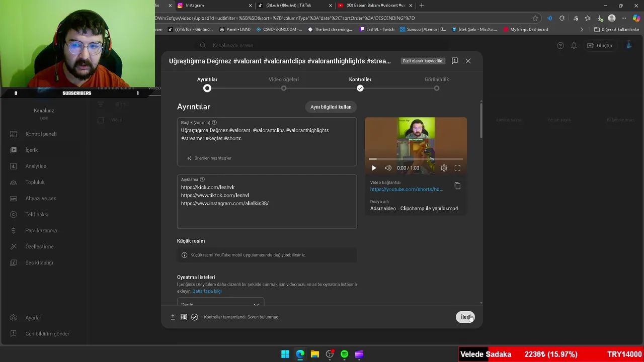Image resolution: width=644 pixels, height=362 pixels.
Task: Click Geri bildirim gönder in sidebar
Action: [47, 334]
